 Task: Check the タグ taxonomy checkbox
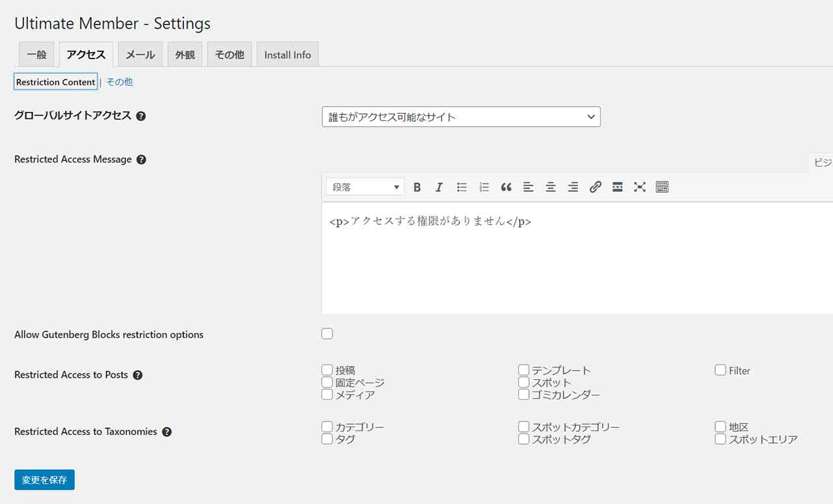[x=327, y=439]
